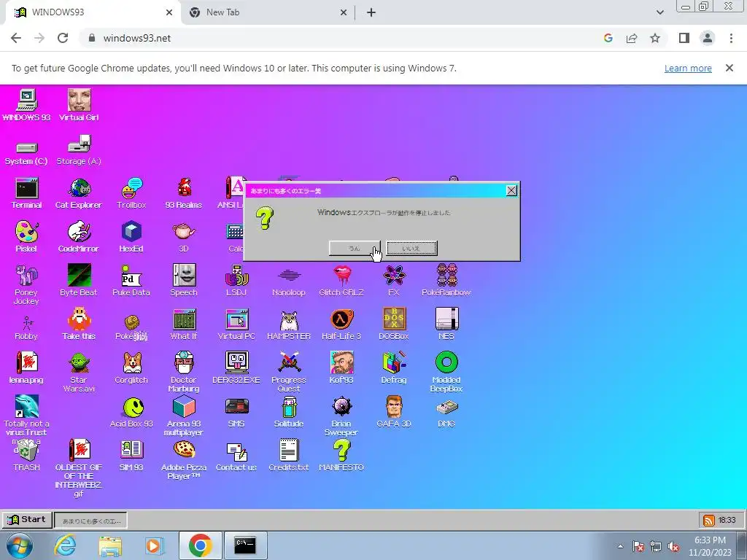Select the error dialog taskbar entry
This screenshot has width=747, height=560.
90,521
